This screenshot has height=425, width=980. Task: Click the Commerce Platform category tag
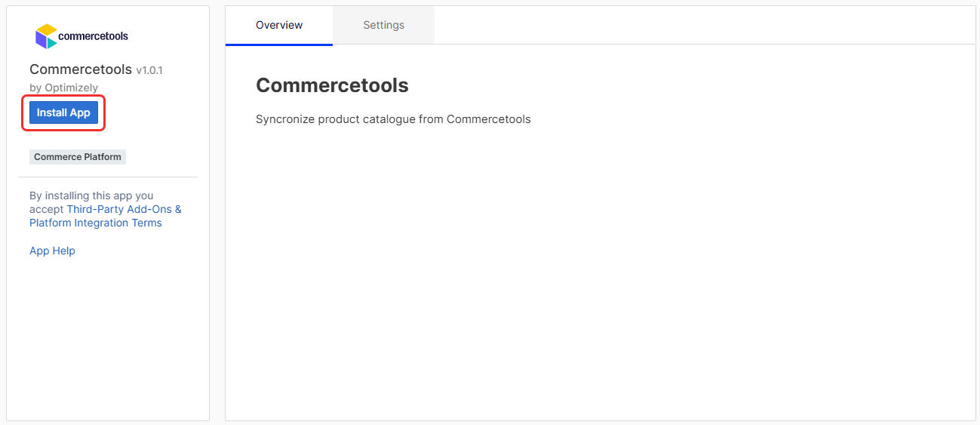pos(78,157)
